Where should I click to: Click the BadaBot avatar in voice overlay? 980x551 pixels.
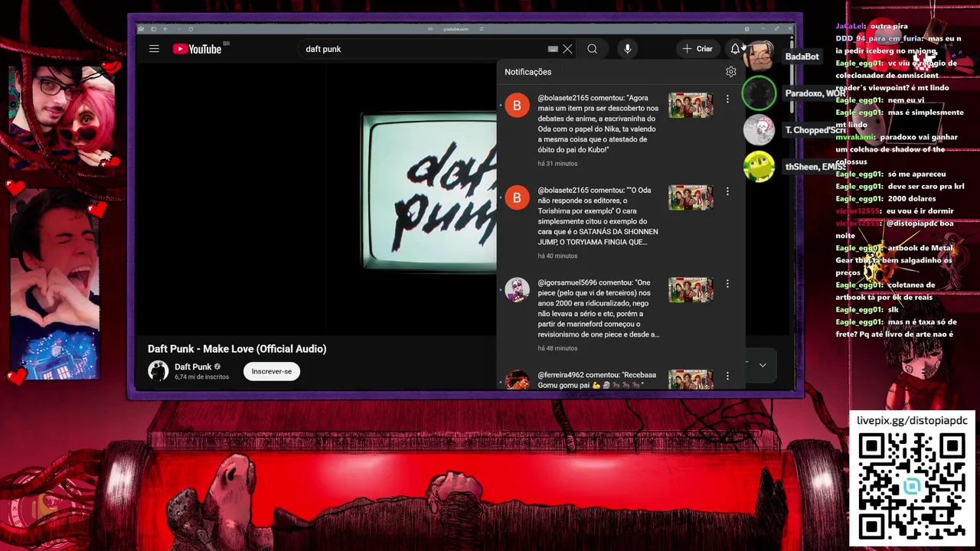(x=760, y=57)
